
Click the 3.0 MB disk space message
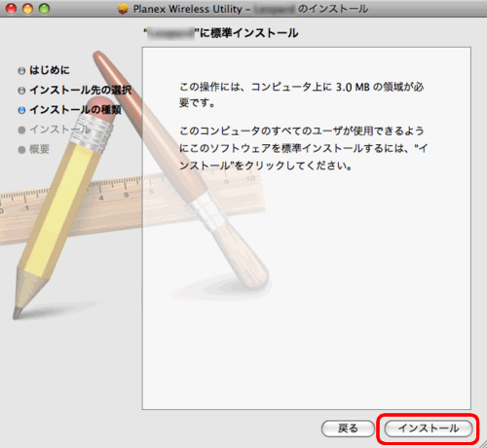302,94
